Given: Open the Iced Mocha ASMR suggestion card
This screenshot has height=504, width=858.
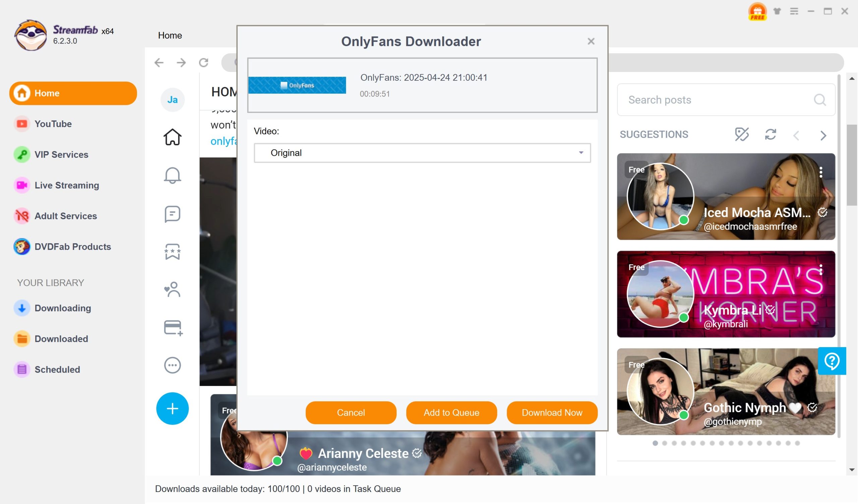Looking at the screenshot, I should pos(726,196).
